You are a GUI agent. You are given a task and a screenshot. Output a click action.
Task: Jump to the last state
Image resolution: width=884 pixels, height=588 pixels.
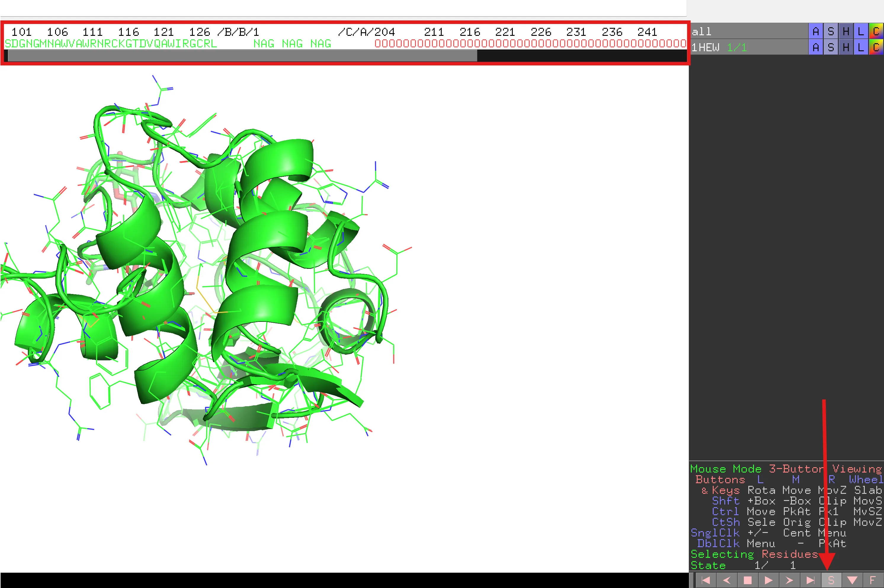(810, 580)
